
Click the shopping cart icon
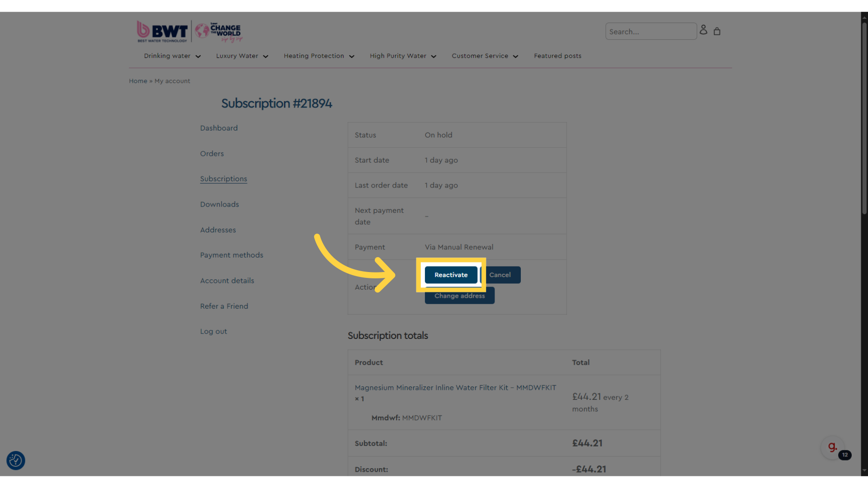pyautogui.click(x=717, y=31)
